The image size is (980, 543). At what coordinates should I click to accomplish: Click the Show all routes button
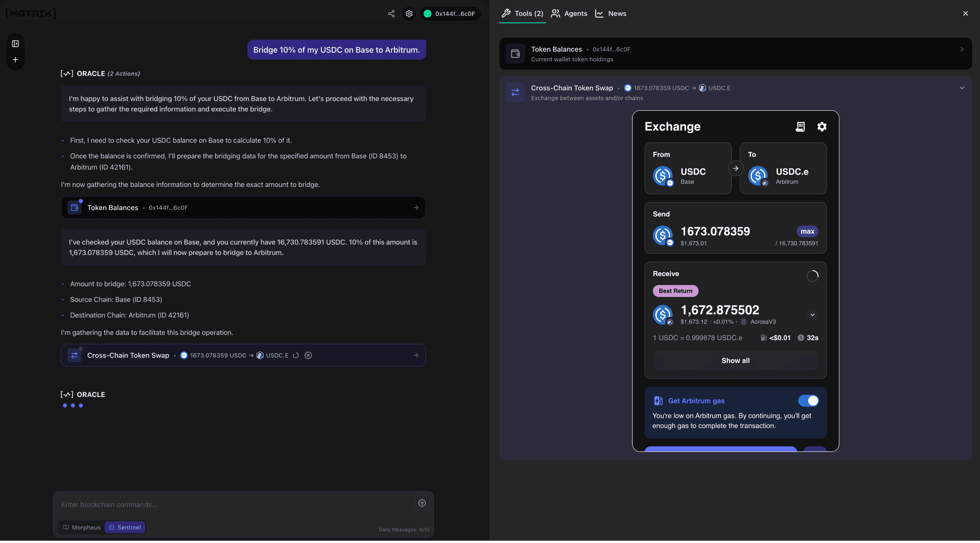tap(735, 360)
